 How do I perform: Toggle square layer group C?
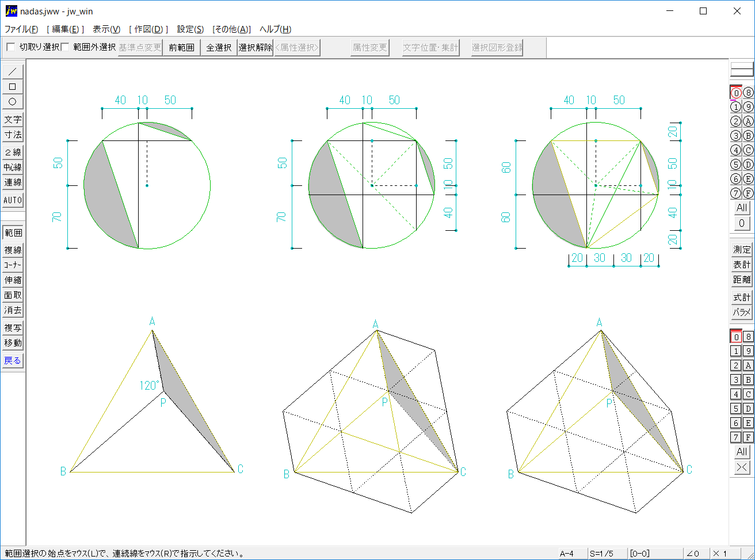pos(748,394)
